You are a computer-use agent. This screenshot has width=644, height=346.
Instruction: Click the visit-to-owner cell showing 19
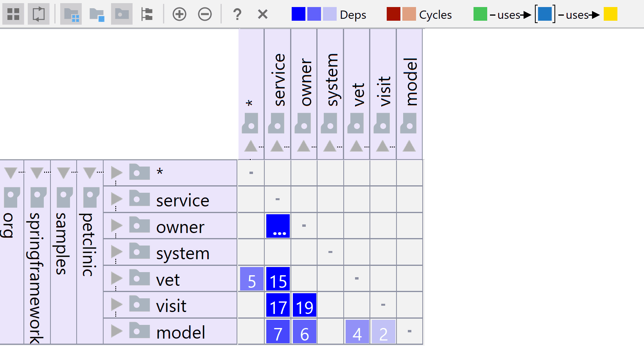pyautogui.click(x=304, y=306)
